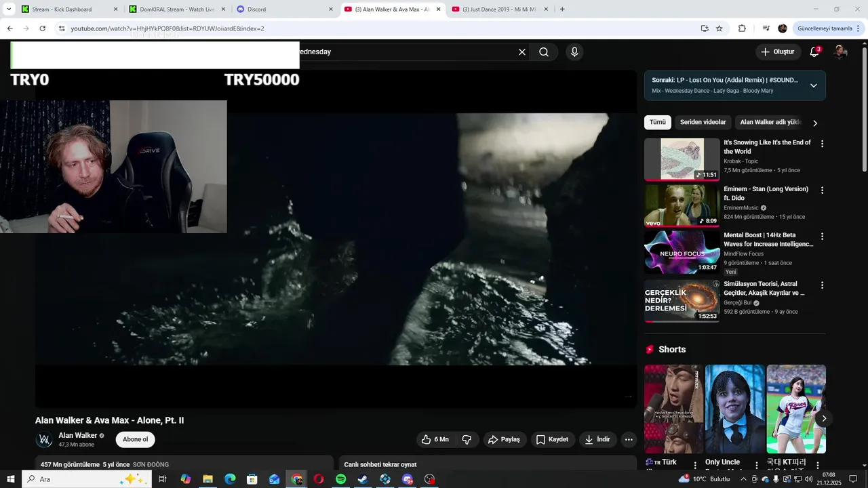Close the Alan Walker & Ava Max tab
Screen dimensions: 868x488
pos(438,9)
